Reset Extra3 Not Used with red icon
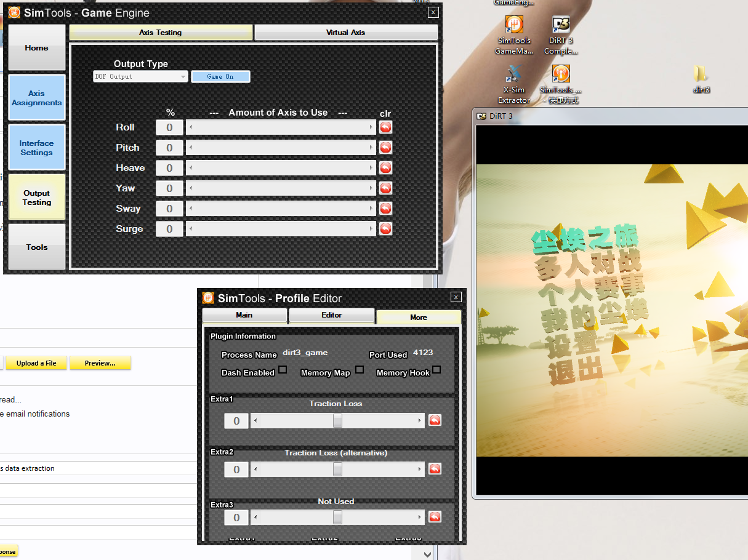The width and height of the screenshot is (748, 560). pyautogui.click(x=435, y=517)
